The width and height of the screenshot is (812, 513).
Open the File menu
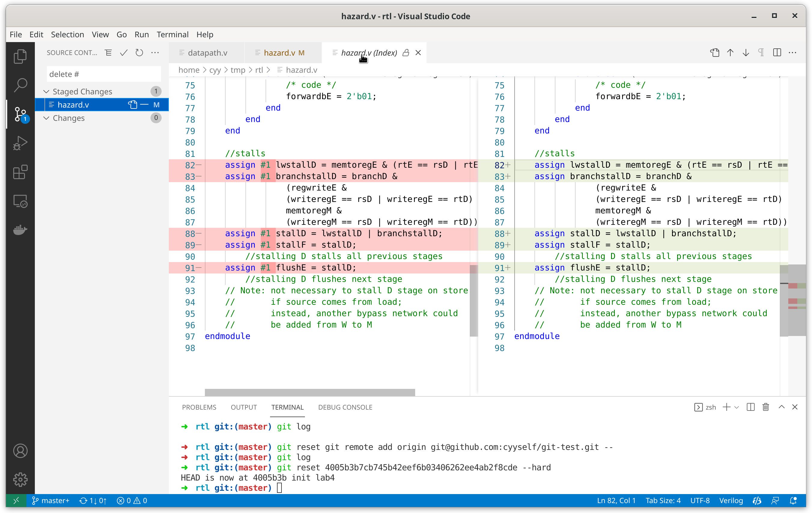click(x=16, y=34)
